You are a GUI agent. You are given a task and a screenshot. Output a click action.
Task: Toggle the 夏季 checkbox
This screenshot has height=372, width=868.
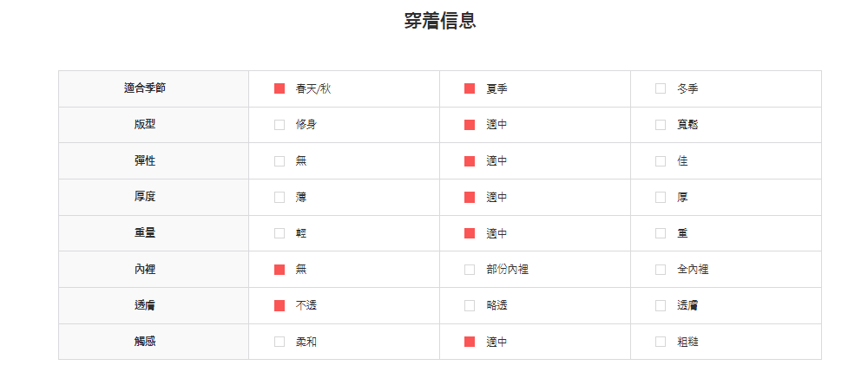tap(470, 88)
